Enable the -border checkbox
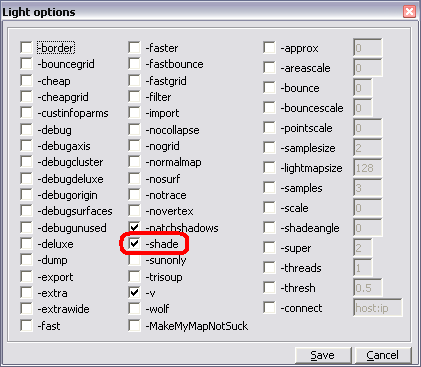 26,48
